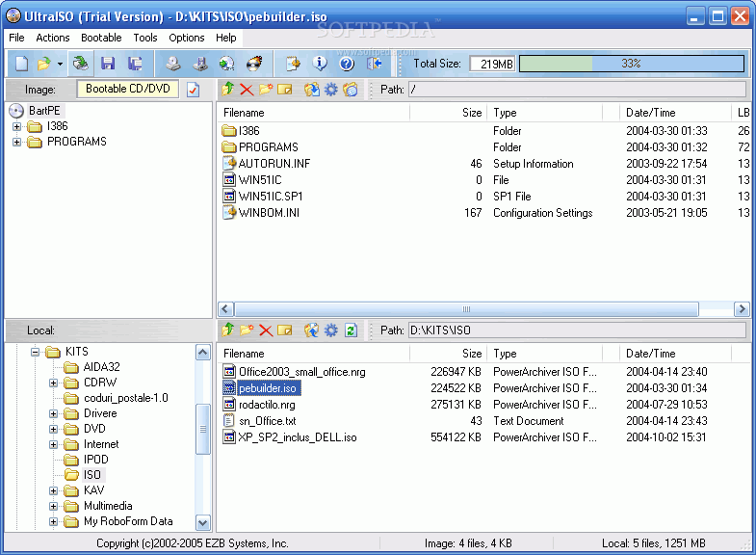The image size is (756, 555).
Task: Collapse the KITS folder in local tree
Action: click(35, 352)
